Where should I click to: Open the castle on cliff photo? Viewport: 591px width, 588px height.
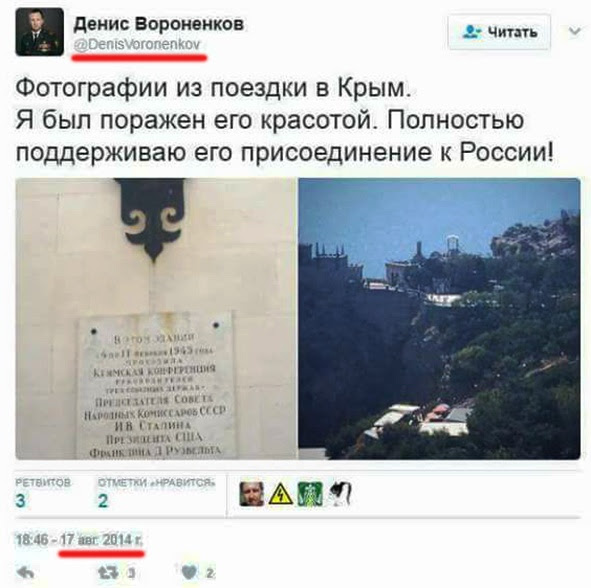[x=439, y=318]
